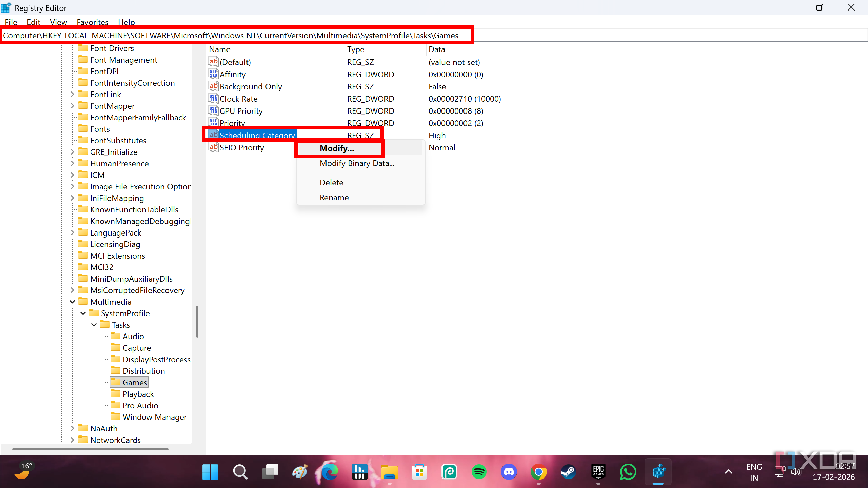
Task: Open the Favorites menu
Action: [93, 22]
